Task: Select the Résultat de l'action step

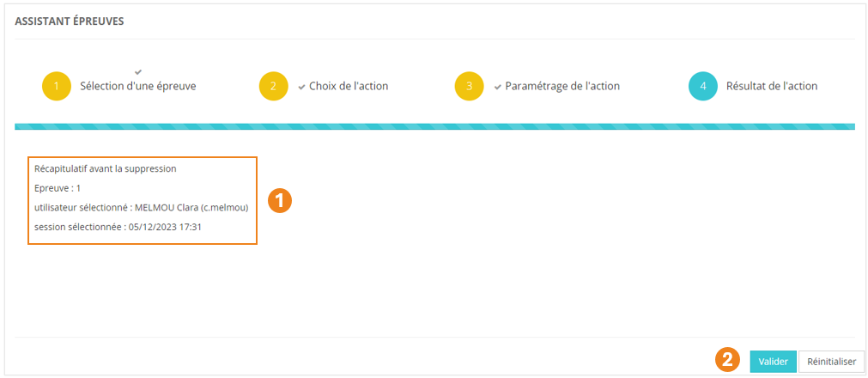Action: (x=771, y=87)
